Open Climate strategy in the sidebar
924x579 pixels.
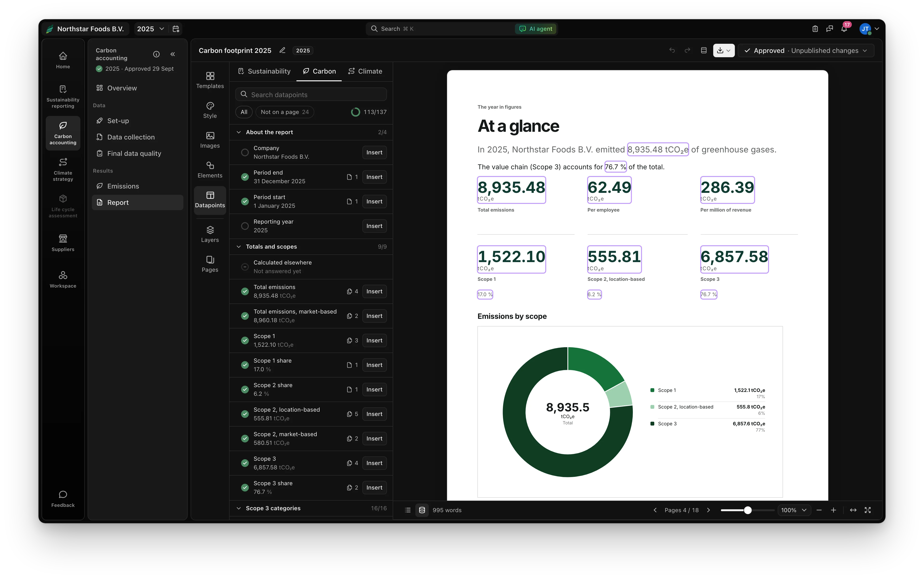(x=63, y=170)
